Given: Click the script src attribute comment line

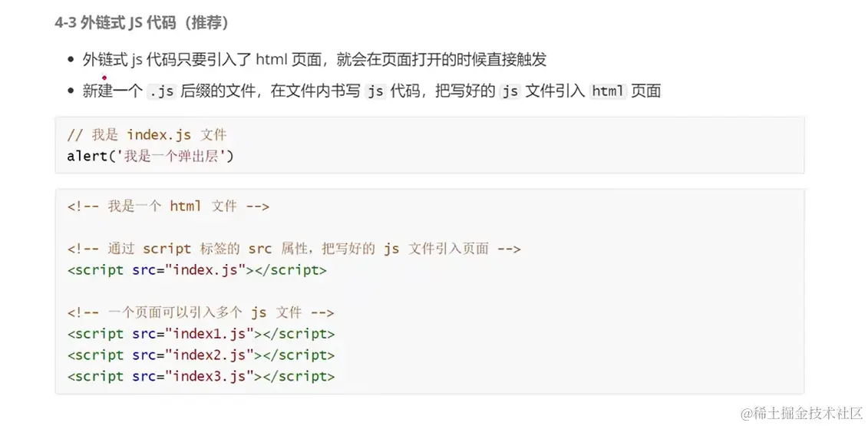Looking at the screenshot, I should tap(294, 249).
